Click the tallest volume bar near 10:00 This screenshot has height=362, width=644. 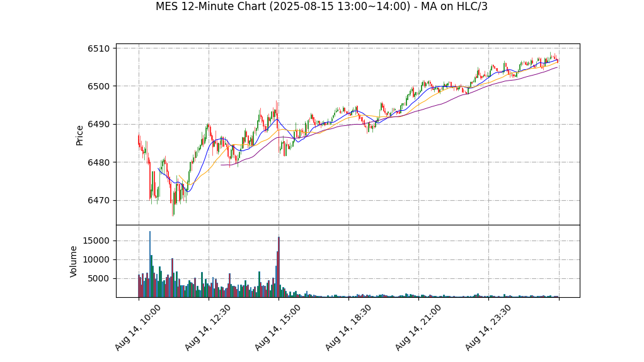point(150,264)
